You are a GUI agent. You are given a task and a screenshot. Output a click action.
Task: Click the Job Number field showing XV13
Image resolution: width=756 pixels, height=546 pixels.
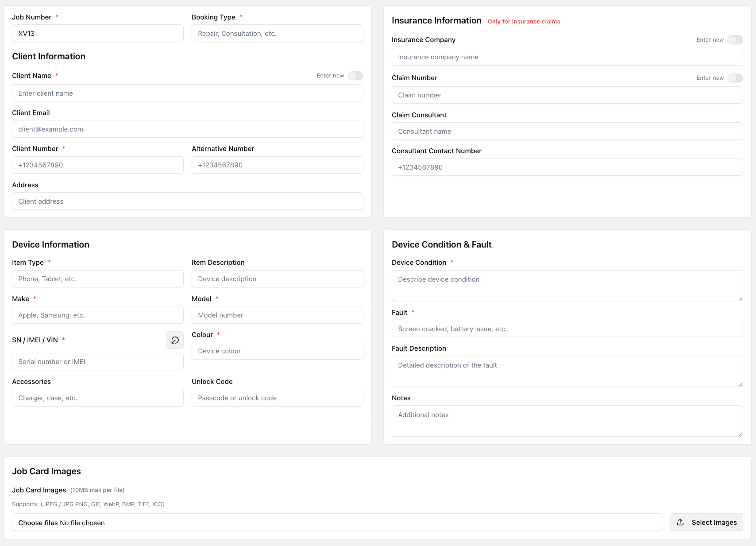(x=97, y=33)
